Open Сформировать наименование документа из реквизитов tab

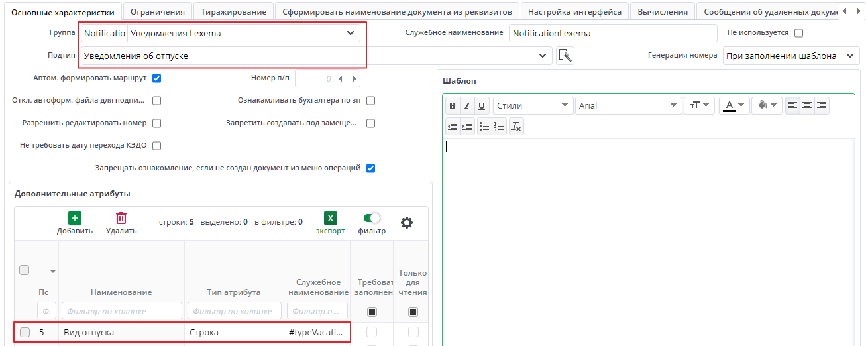pyautogui.click(x=397, y=12)
